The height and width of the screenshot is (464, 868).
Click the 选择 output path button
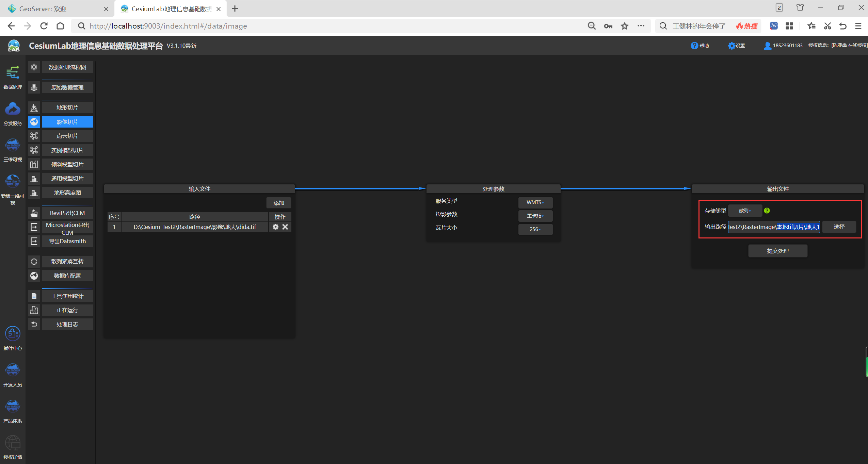(x=839, y=227)
